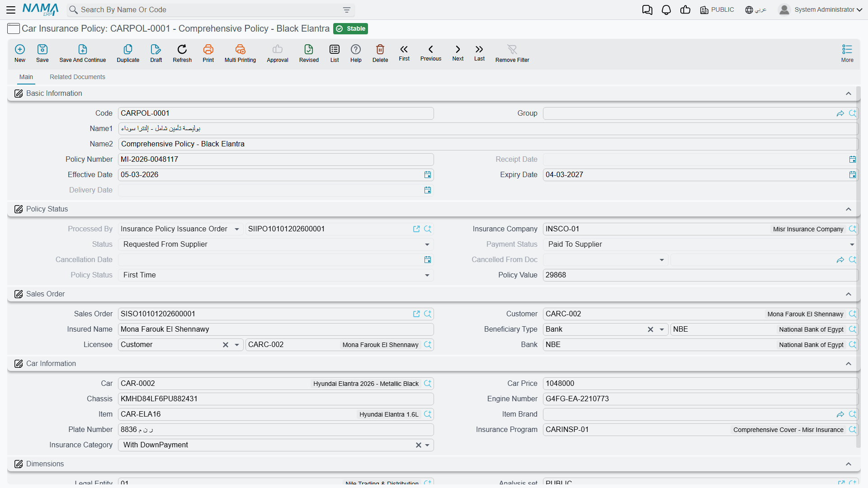
Task: Open Expiry Date calendar picker
Action: [x=853, y=175]
